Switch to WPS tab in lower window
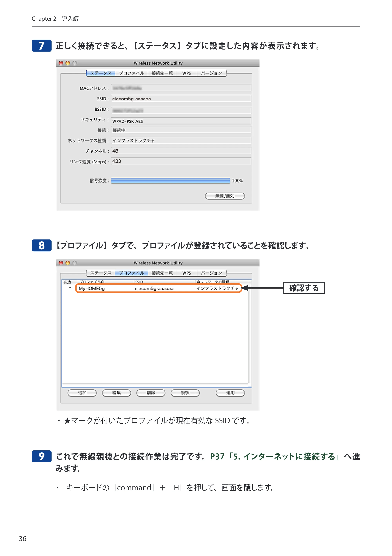392x556 pixels. tap(187, 273)
